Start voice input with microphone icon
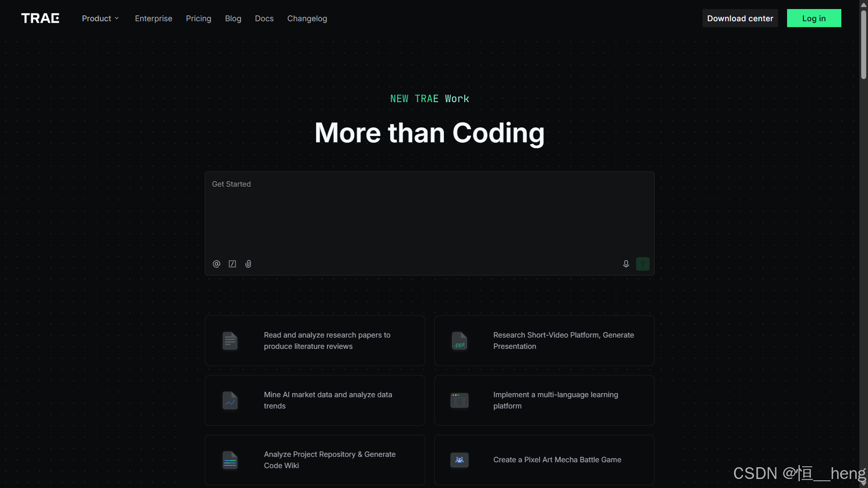The width and height of the screenshot is (868, 488). [x=626, y=264]
